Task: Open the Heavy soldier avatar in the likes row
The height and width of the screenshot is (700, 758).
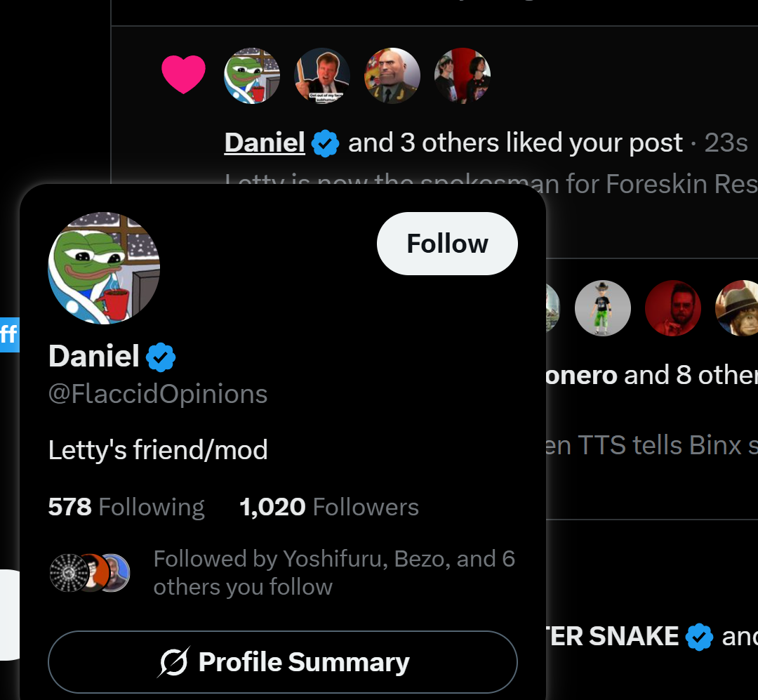Action: click(x=392, y=75)
